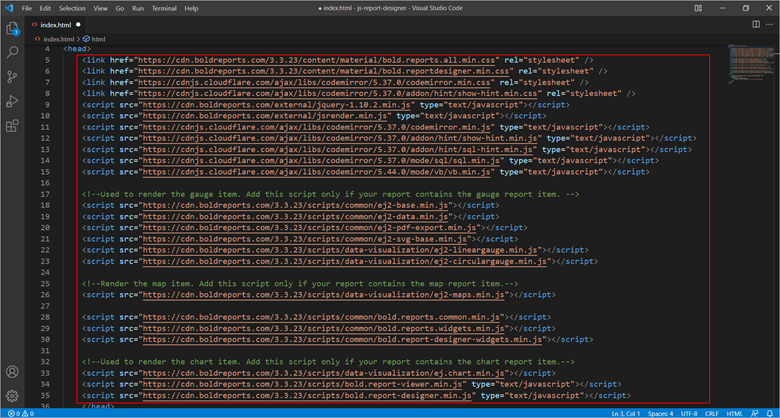Open the Terminal menu

tap(164, 8)
